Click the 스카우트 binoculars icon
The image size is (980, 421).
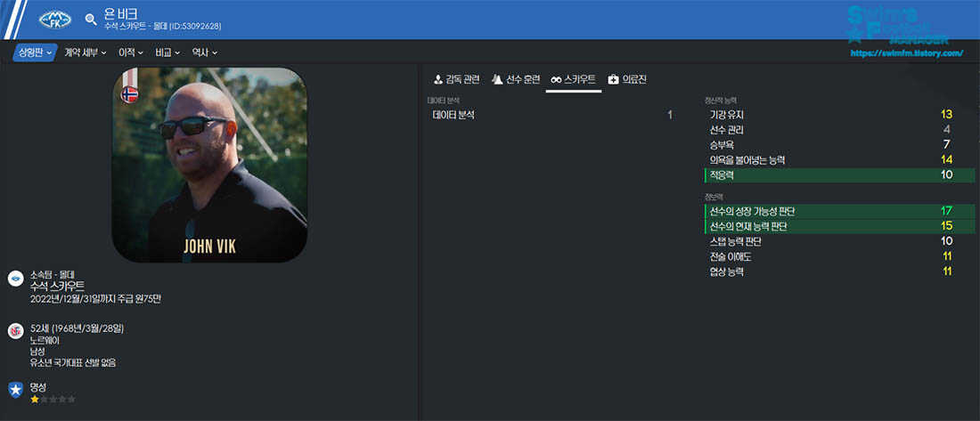coord(556,79)
